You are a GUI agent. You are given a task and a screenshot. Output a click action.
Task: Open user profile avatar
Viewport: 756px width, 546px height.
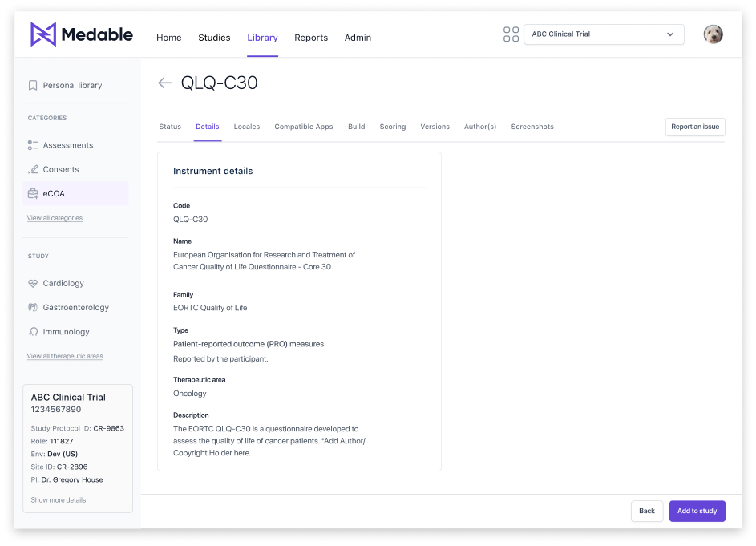[713, 34]
